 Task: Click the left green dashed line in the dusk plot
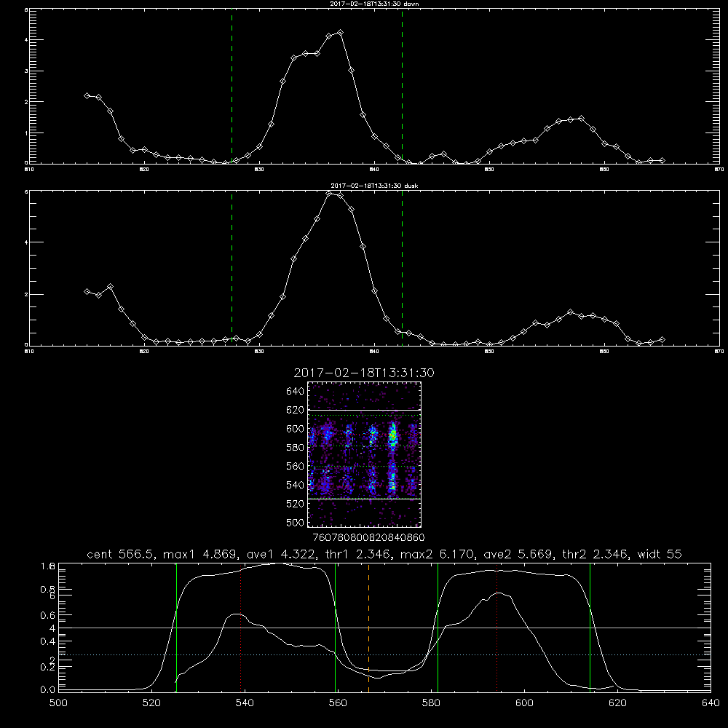(232, 268)
